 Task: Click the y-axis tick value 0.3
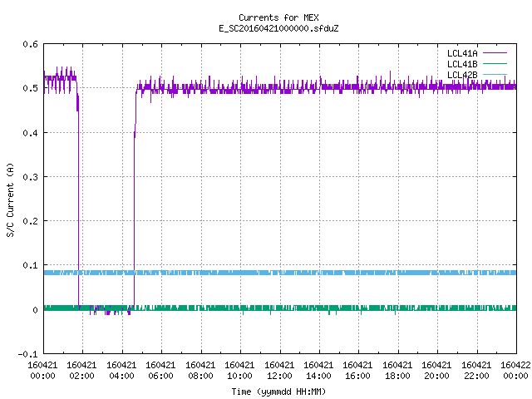pyautogui.click(x=30, y=177)
